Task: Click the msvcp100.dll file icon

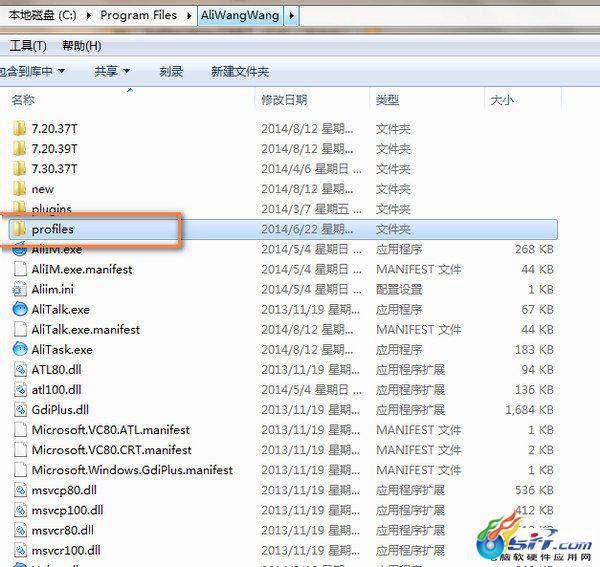Action: [x=20, y=510]
